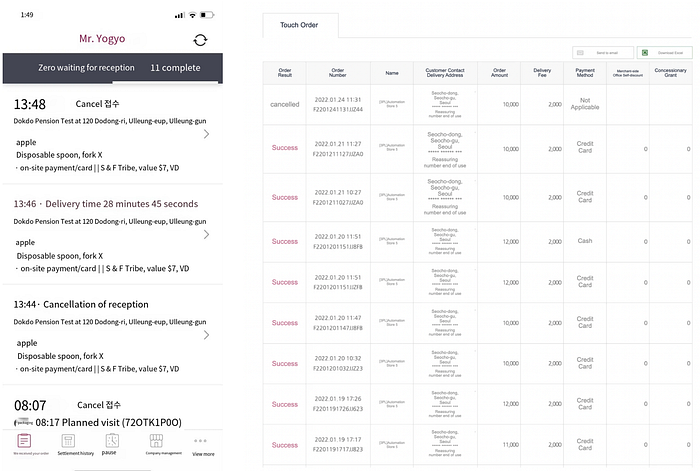
Task: Click order number F2201201147JJ8FB
Action: point(338,328)
